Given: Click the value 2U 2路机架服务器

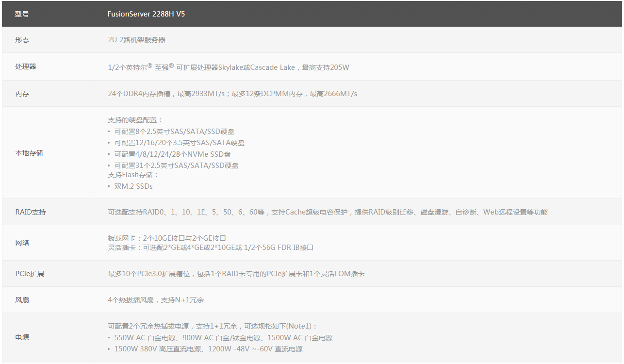Looking at the screenshot, I should point(136,40).
